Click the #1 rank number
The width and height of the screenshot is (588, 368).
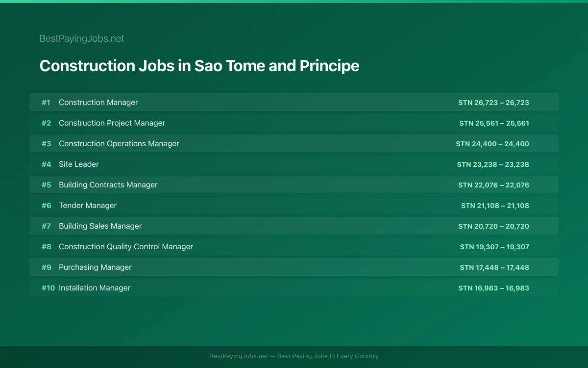click(x=46, y=102)
